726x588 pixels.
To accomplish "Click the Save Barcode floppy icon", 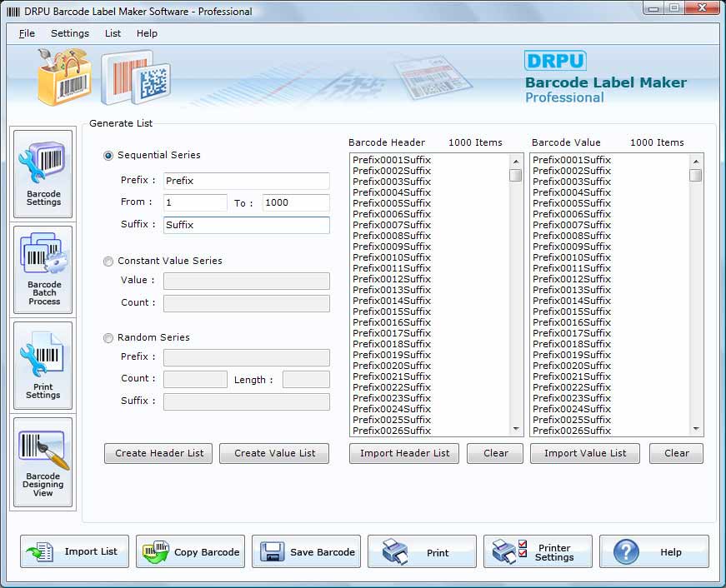I will [306, 551].
